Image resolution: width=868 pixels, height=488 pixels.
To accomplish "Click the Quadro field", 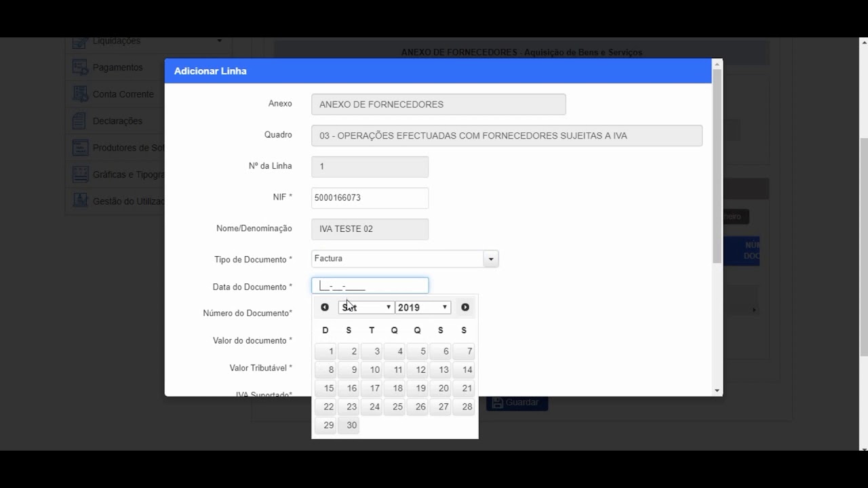I will 507,136.
